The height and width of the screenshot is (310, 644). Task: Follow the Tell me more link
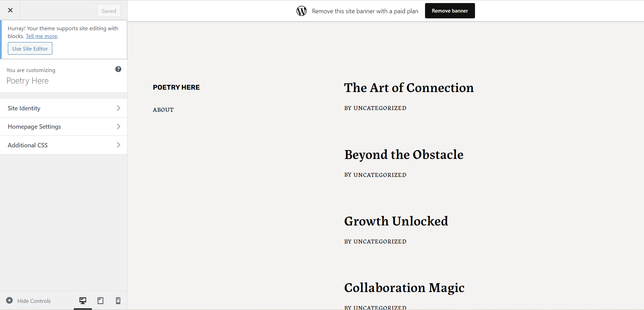[x=41, y=36]
